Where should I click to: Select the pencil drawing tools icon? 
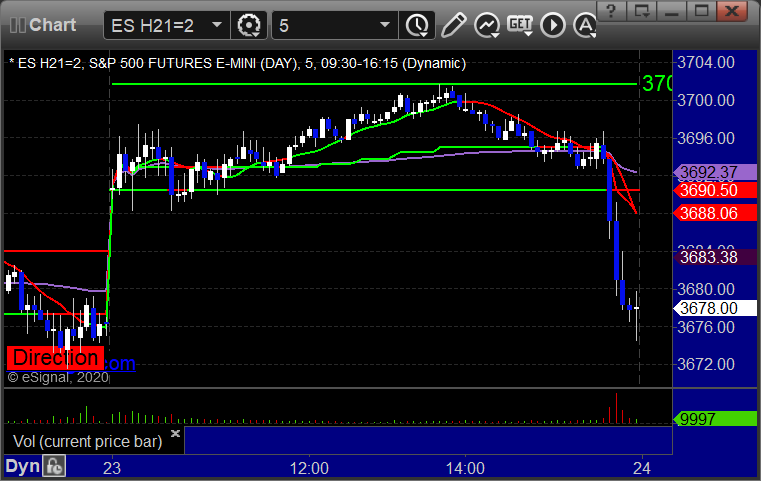pos(453,25)
